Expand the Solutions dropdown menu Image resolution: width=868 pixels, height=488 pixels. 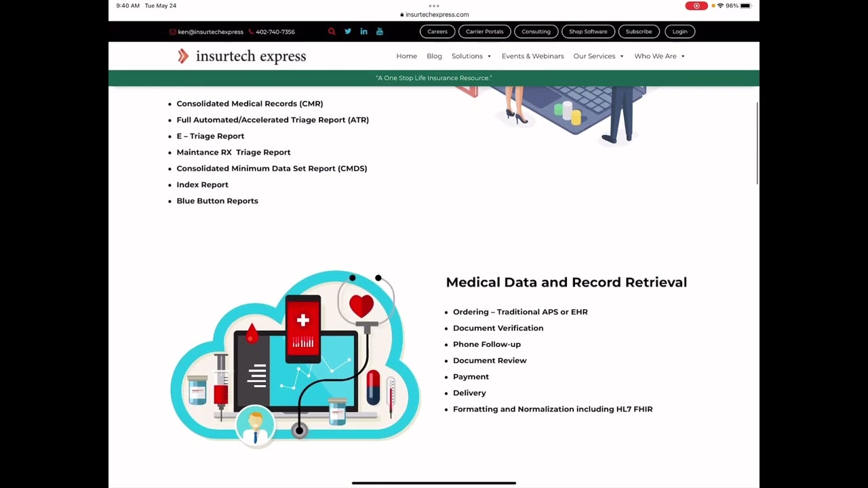tap(471, 56)
